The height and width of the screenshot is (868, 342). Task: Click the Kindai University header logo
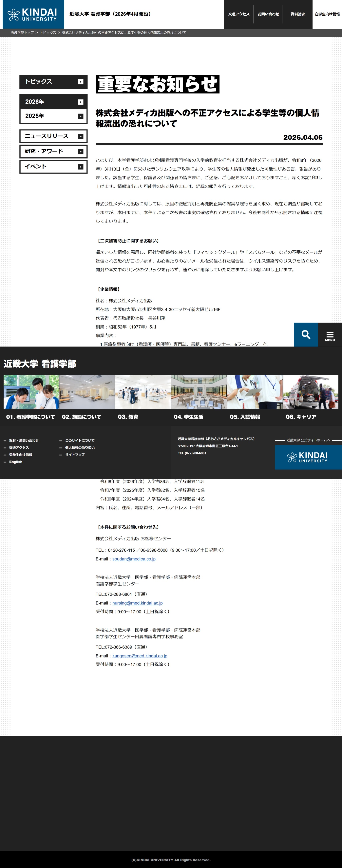click(33, 14)
